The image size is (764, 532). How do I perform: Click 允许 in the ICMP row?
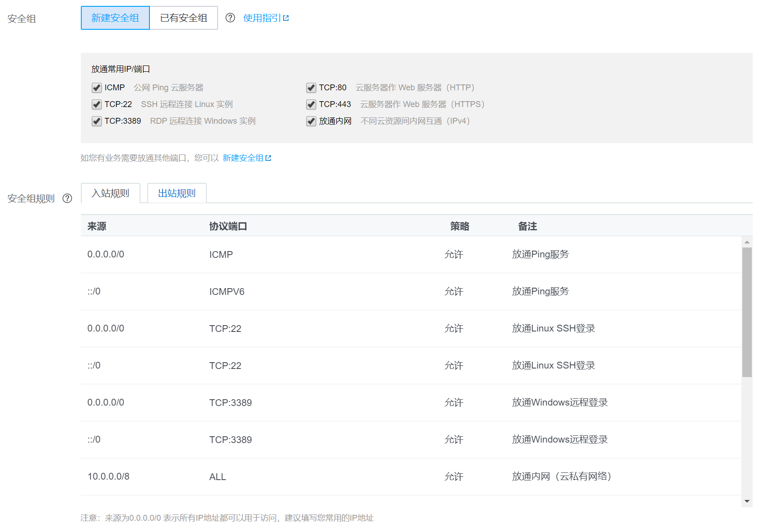tap(454, 254)
